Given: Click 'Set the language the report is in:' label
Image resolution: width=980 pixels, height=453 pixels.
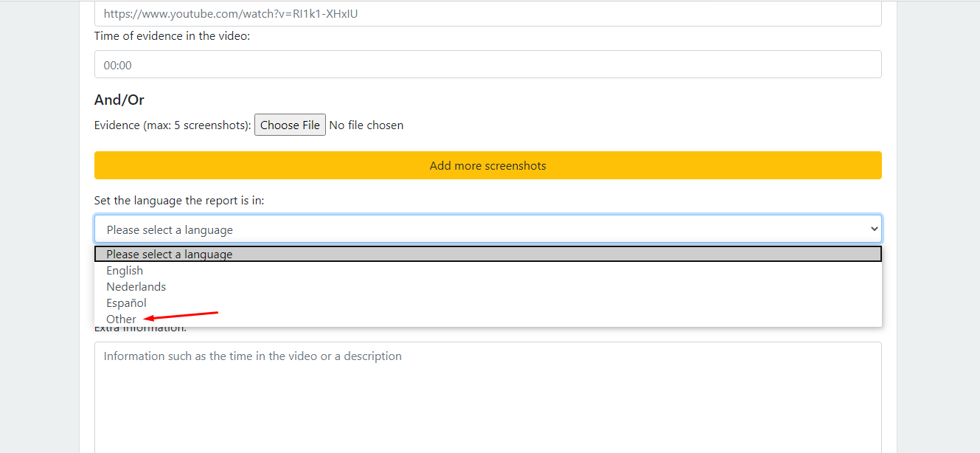Looking at the screenshot, I should click(179, 201).
